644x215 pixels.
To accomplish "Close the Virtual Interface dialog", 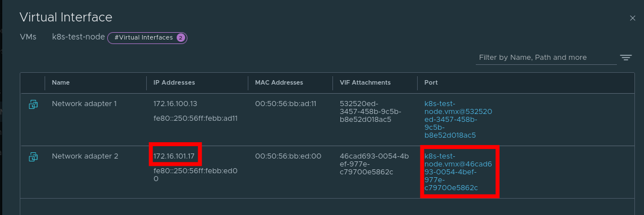I will click(x=633, y=18).
